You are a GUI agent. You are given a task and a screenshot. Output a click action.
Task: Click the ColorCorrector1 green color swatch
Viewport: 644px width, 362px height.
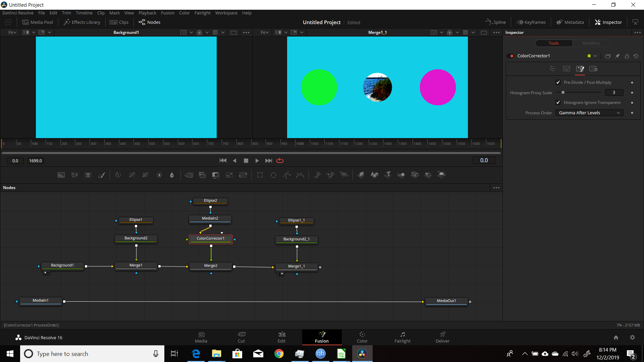click(589, 56)
